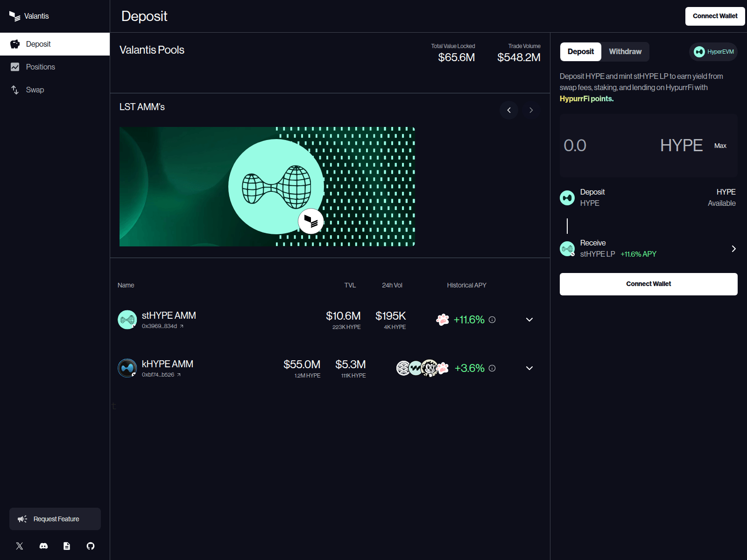View the documentation file icon in footer
Viewport: 747px width, 560px height.
(67, 546)
